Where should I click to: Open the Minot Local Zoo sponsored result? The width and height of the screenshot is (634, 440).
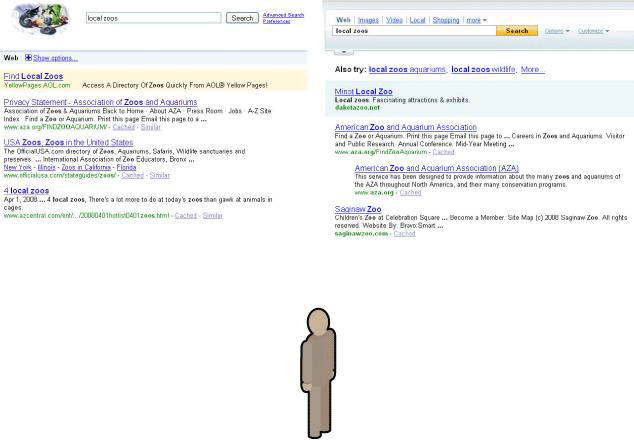pyautogui.click(x=363, y=91)
